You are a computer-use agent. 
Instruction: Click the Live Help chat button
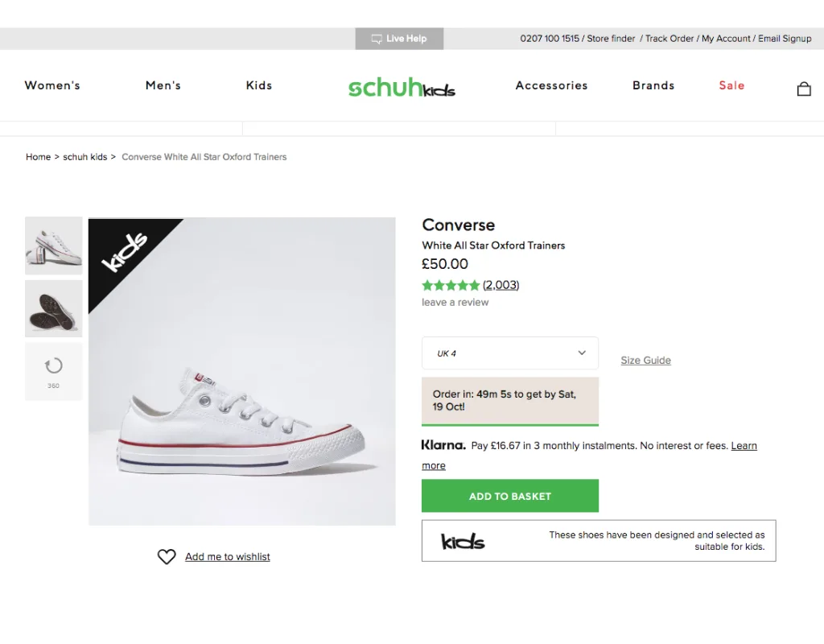(x=399, y=39)
